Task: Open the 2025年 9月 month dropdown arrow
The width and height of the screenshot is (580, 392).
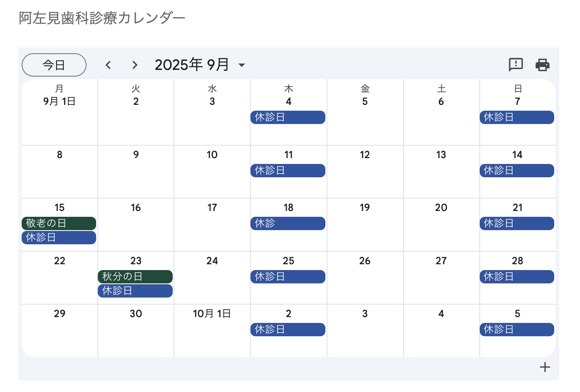Action: click(x=242, y=65)
